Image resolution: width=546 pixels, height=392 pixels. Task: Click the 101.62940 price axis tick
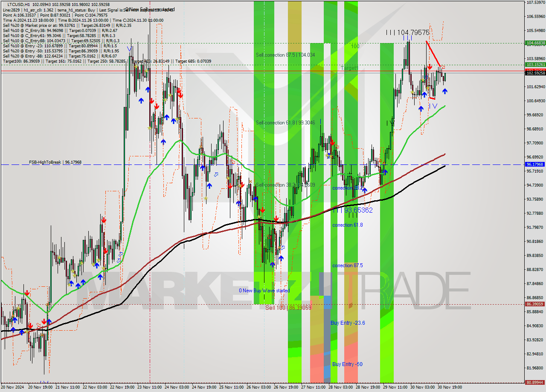click(x=535, y=87)
